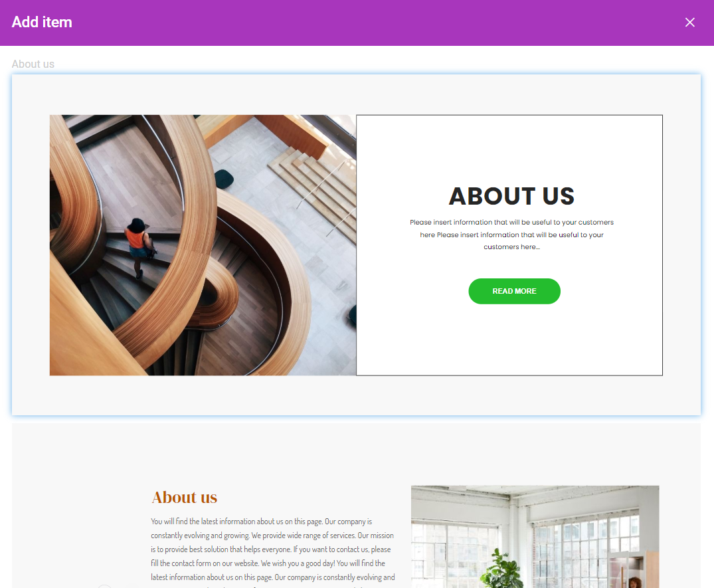
Task: Click the 'You will find the latest' paragraph
Action: click(x=273, y=549)
